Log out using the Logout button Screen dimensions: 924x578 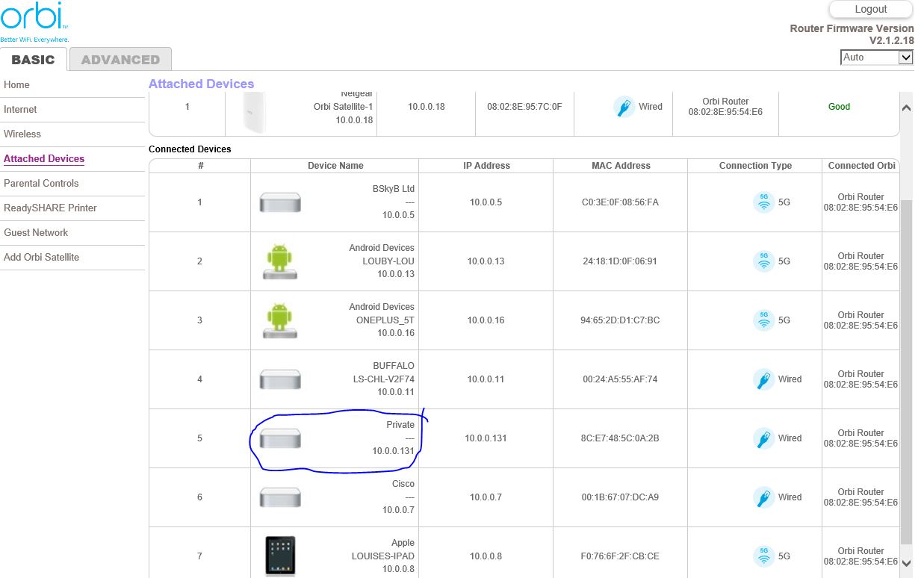(x=870, y=9)
